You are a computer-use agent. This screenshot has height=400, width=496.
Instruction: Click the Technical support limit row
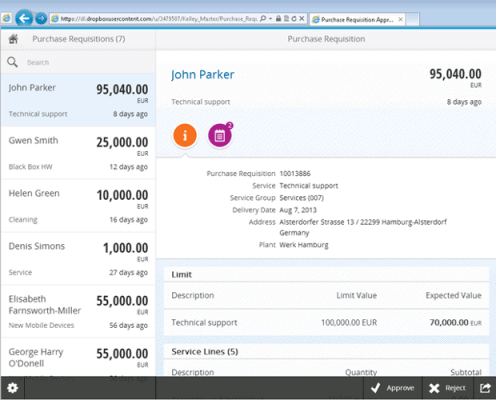tap(326, 323)
